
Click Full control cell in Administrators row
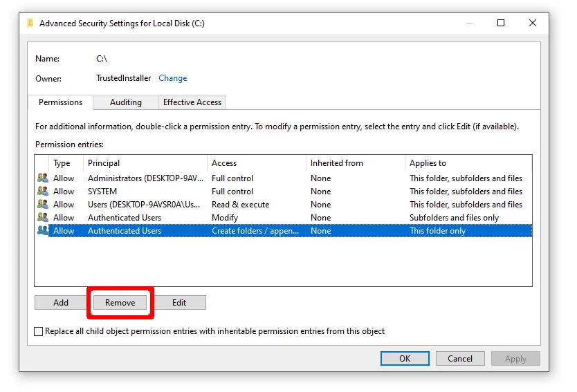coord(232,178)
